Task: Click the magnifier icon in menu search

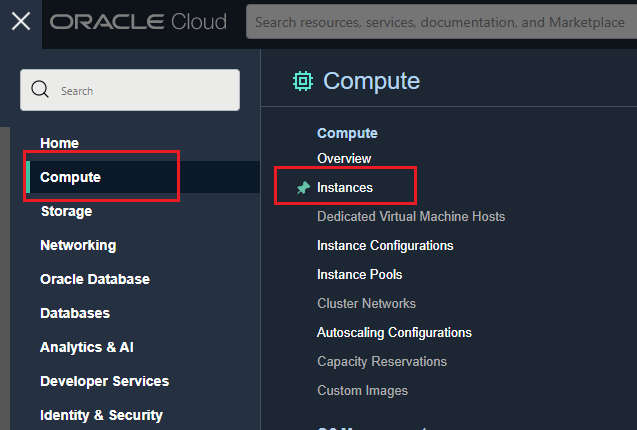Action: pyautogui.click(x=40, y=89)
